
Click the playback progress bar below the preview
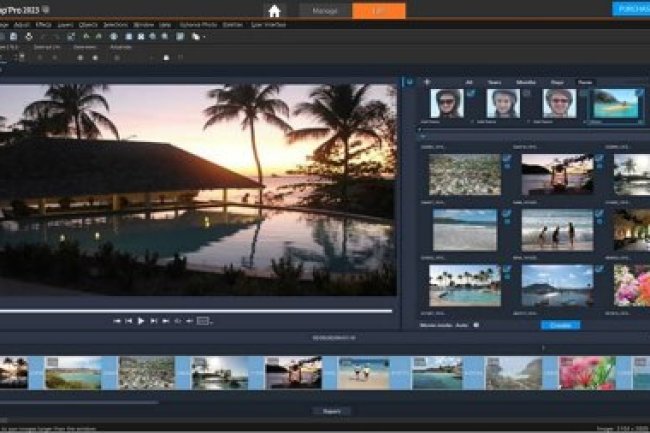point(198,310)
